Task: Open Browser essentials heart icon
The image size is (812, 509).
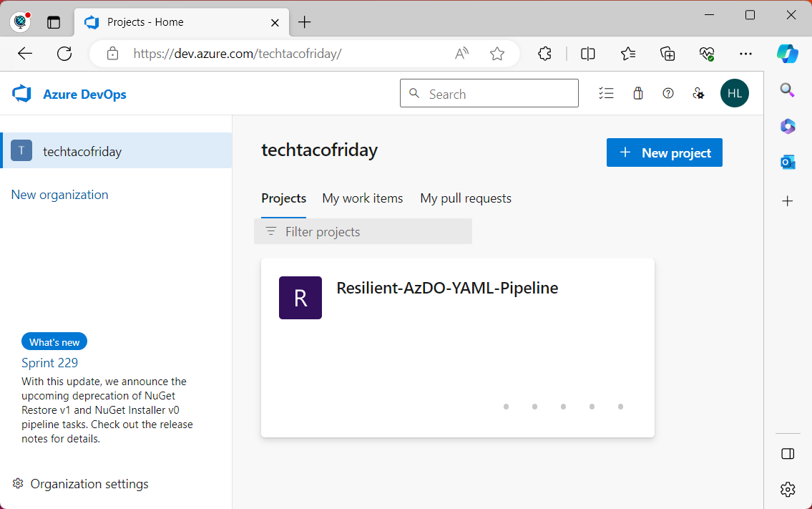Action: pos(707,54)
